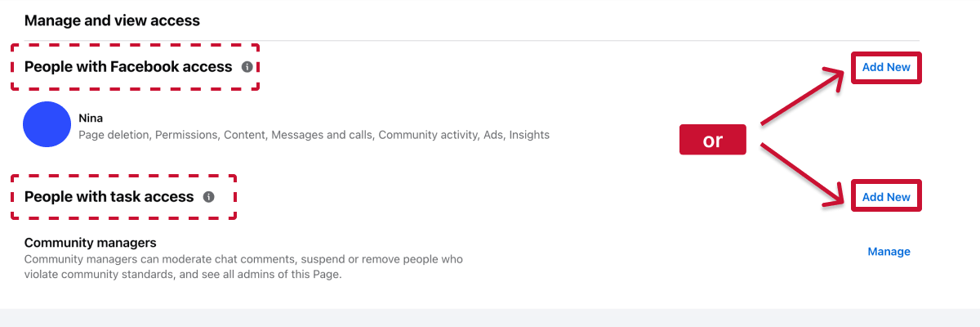The width and height of the screenshot is (980, 327).
Task: Select the 'Community managers' title
Action: pyautogui.click(x=90, y=243)
